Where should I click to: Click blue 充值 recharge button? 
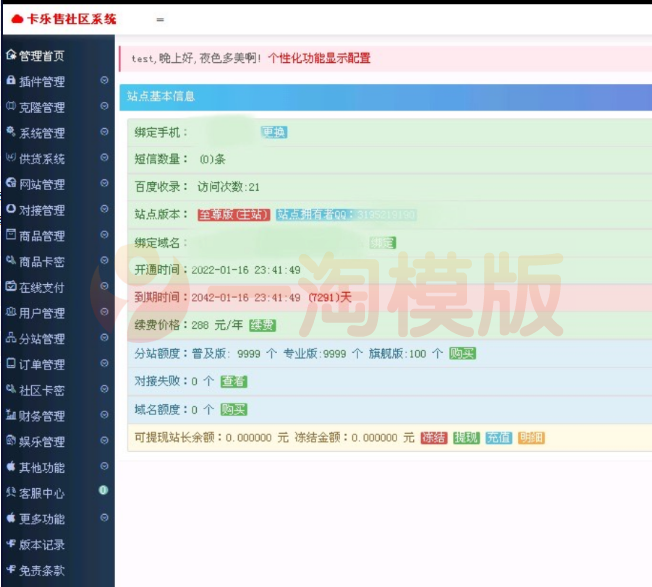(x=499, y=438)
